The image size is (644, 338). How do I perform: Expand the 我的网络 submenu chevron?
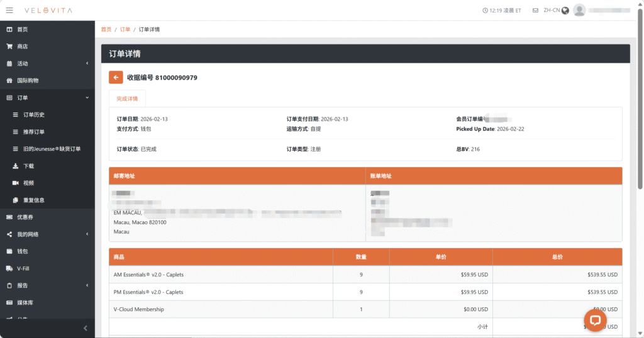(87, 234)
